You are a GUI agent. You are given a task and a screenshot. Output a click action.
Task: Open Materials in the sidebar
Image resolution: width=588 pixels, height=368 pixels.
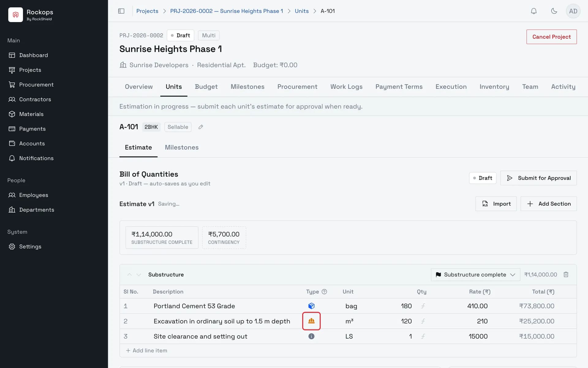31,114
